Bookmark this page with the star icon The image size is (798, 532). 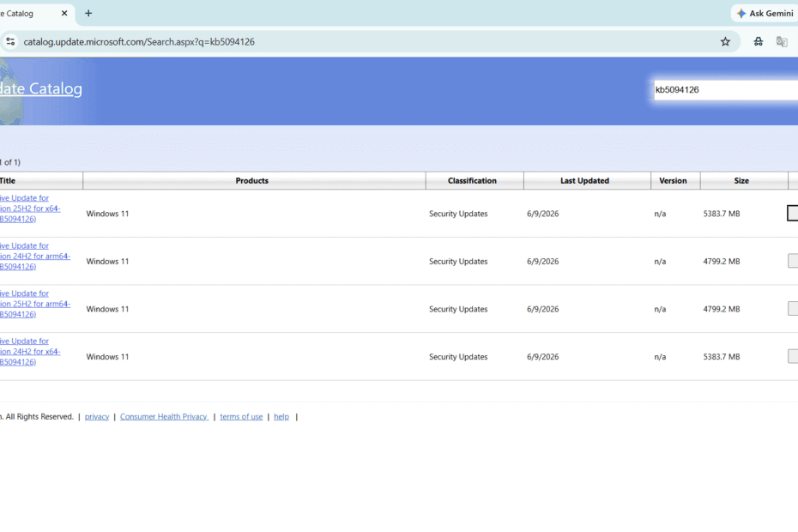coord(725,42)
